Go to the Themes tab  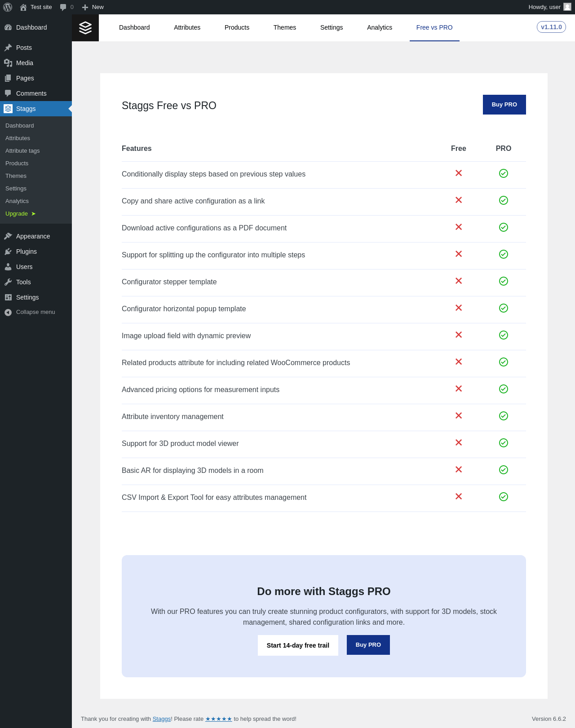coord(285,27)
